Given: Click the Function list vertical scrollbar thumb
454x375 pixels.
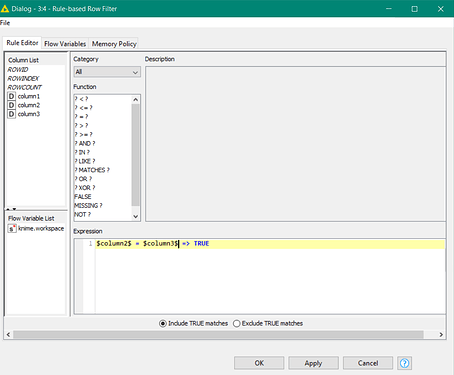Looking at the screenshot, I should [135, 155].
